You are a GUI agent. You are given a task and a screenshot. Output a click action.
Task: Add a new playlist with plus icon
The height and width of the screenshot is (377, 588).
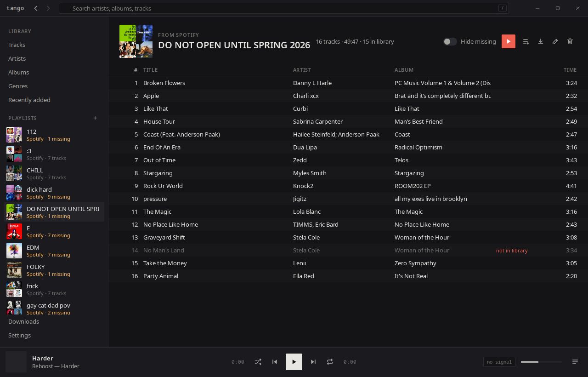pyautogui.click(x=95, y=118)
